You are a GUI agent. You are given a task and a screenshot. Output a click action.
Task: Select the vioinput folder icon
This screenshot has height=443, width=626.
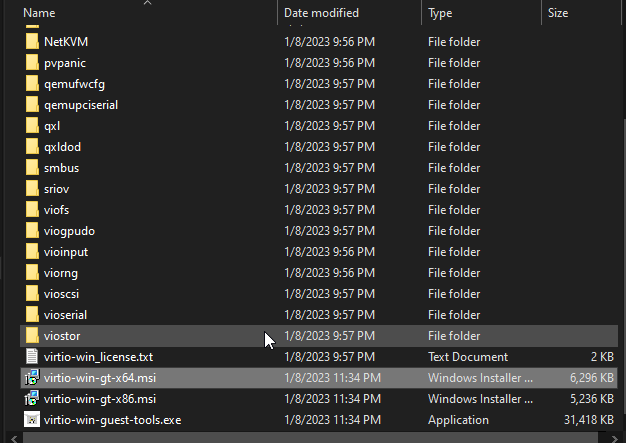pos(32,252)
